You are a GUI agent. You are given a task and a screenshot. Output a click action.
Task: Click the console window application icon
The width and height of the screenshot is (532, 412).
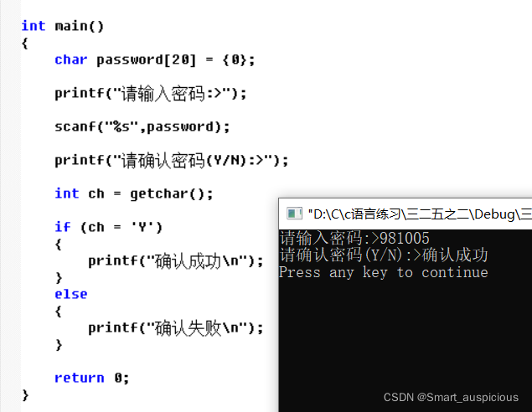click(294, 214)
